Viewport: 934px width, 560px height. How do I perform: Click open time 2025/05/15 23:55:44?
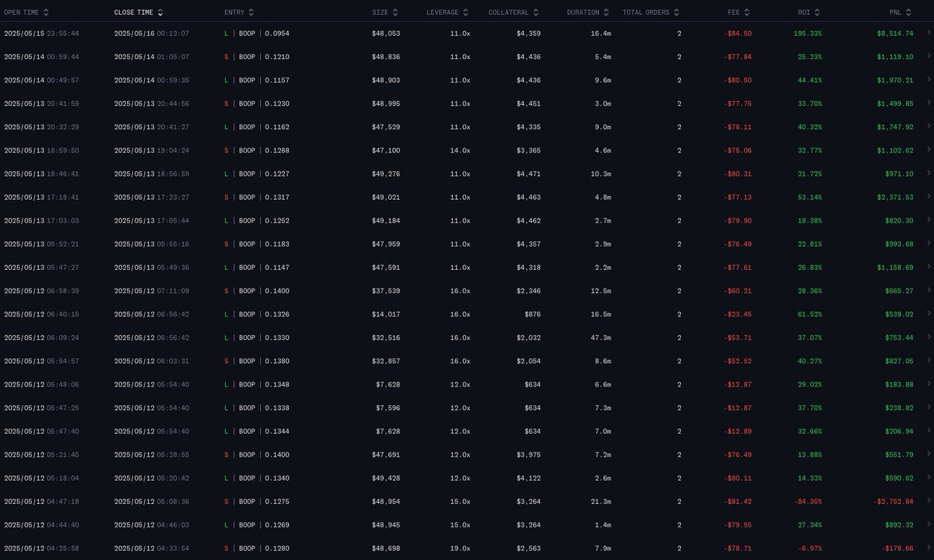point(41,33)
